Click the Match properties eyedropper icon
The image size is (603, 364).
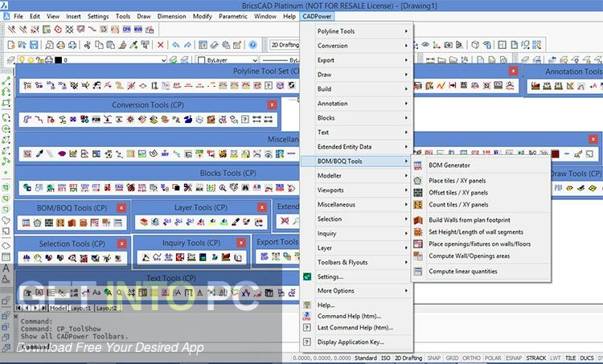(133, 45)
